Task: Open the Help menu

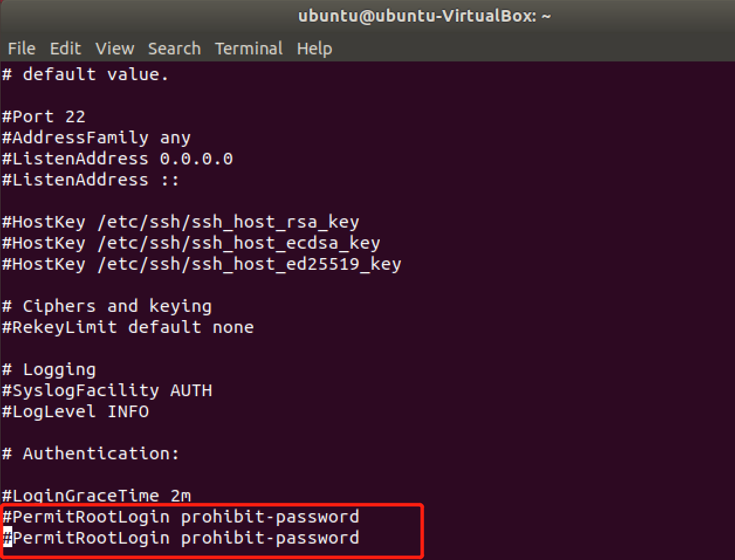Action: click(314, 49)
